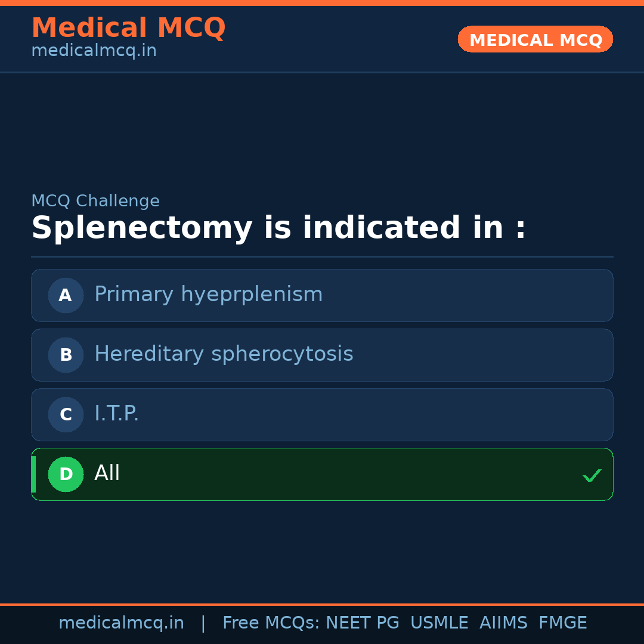This screenshot has height=644, width=644.
Task: Click FMGE in the footer
Action: [562, 623]
